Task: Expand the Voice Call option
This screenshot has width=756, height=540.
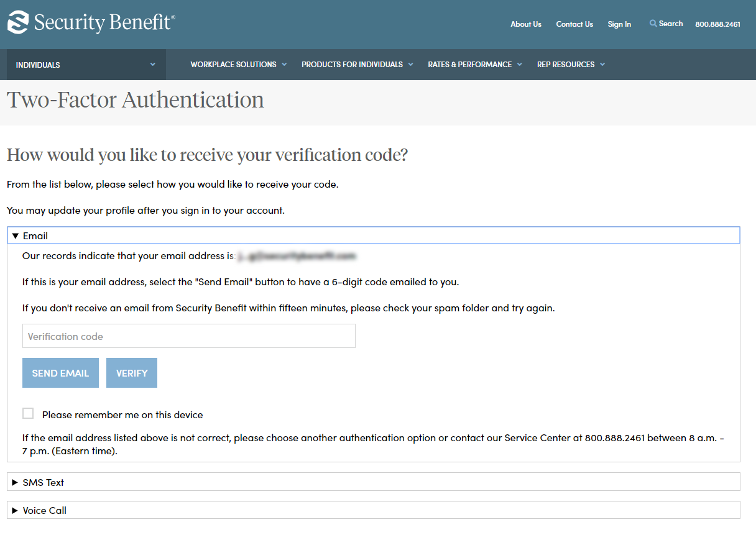Action: click(373, 510)
